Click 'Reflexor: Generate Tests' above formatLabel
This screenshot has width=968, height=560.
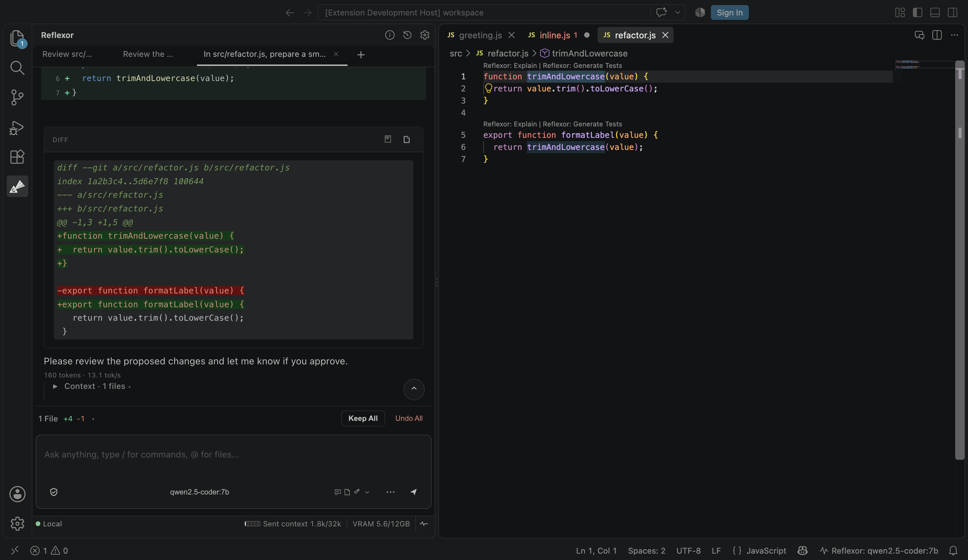coord(582,124)
